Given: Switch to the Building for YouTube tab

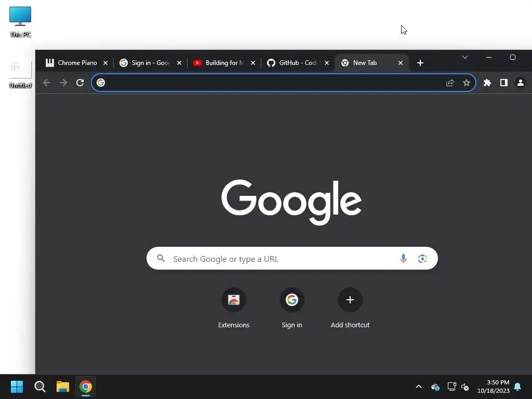Looking at the screenshot, I should [x=224, y=63].
